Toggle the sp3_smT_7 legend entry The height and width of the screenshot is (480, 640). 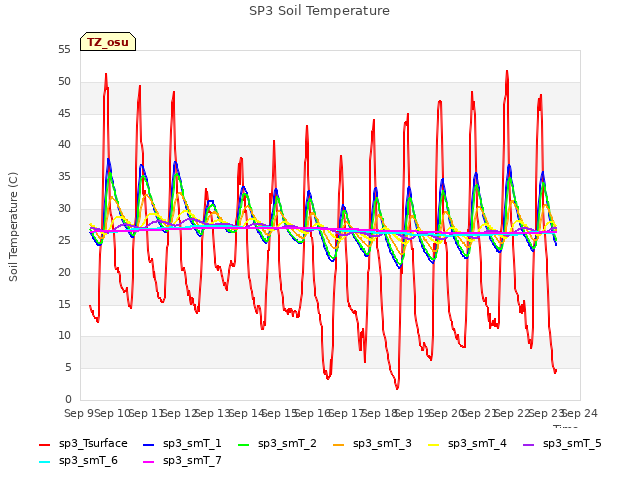pos(182,461)
